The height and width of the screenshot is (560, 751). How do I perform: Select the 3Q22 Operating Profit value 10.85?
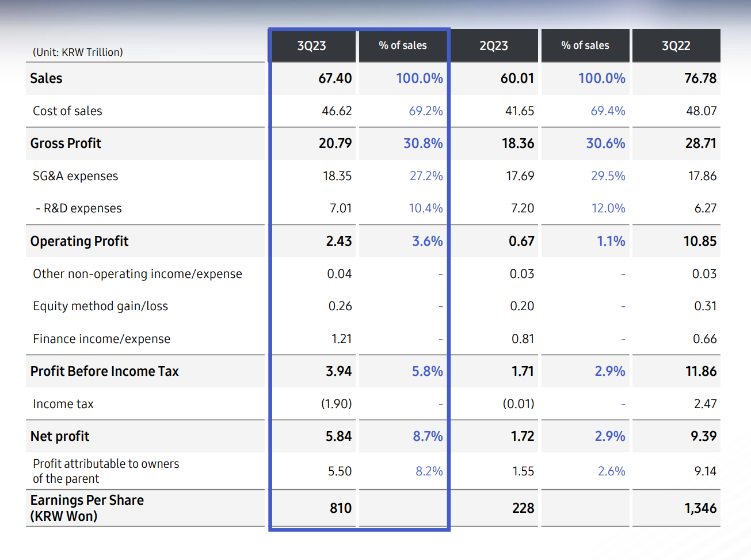click(700, 241)
